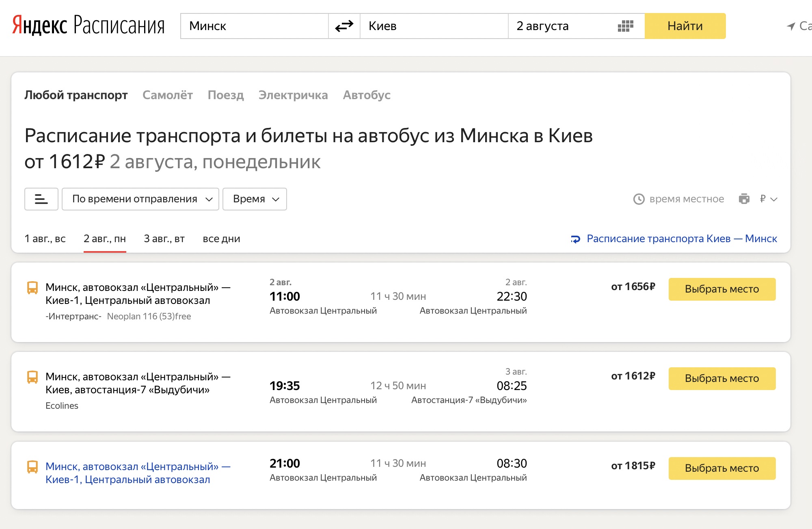Click bus icon of 11:00 trip

pos(32,288)
